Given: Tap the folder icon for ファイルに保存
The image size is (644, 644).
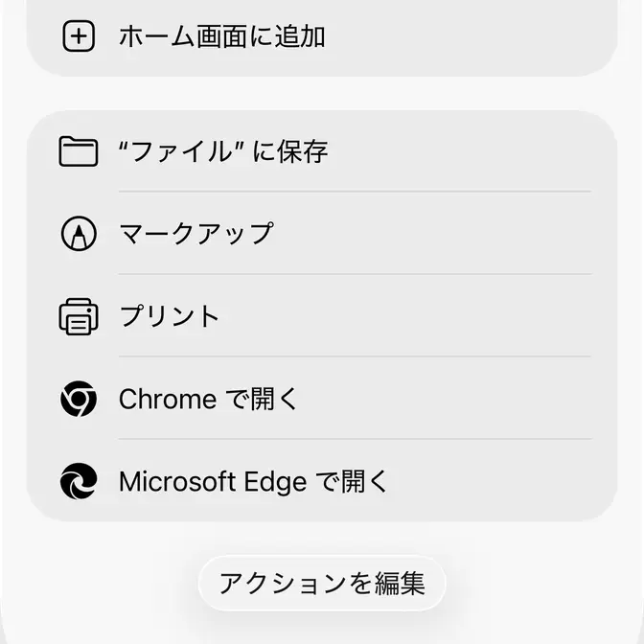Looking at the screenshot, I should (79, 151).
